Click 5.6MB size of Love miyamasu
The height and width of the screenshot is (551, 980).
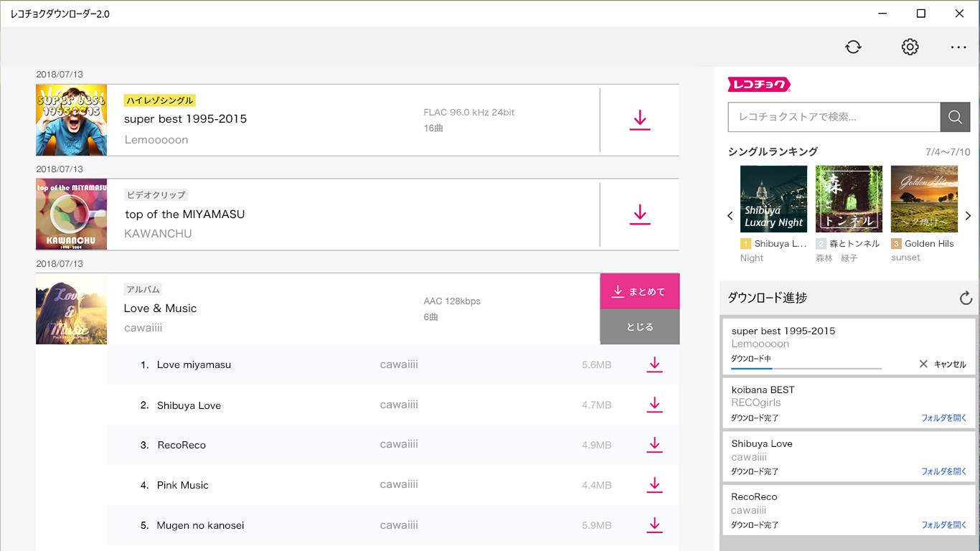tap(596, 365)
